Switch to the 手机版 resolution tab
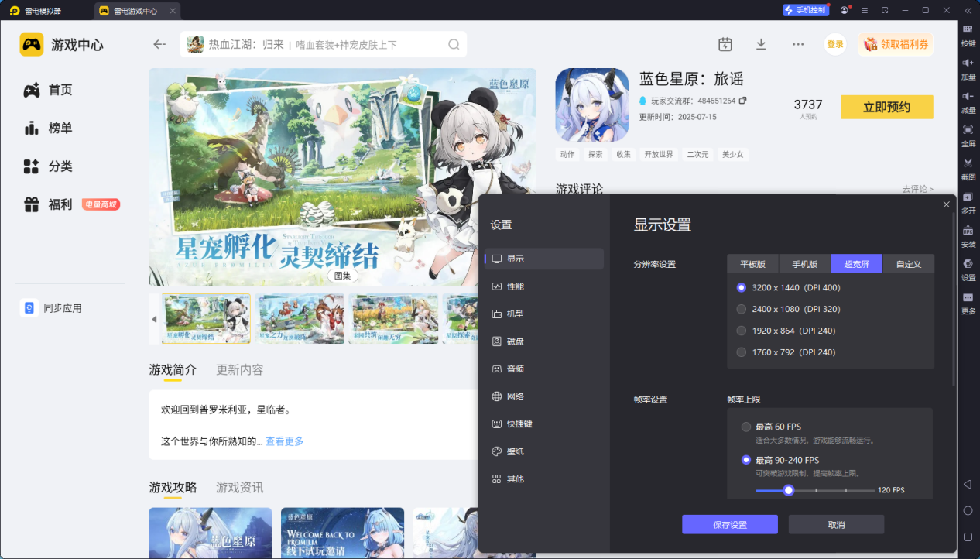980x559 pixels. click(804, 263)
